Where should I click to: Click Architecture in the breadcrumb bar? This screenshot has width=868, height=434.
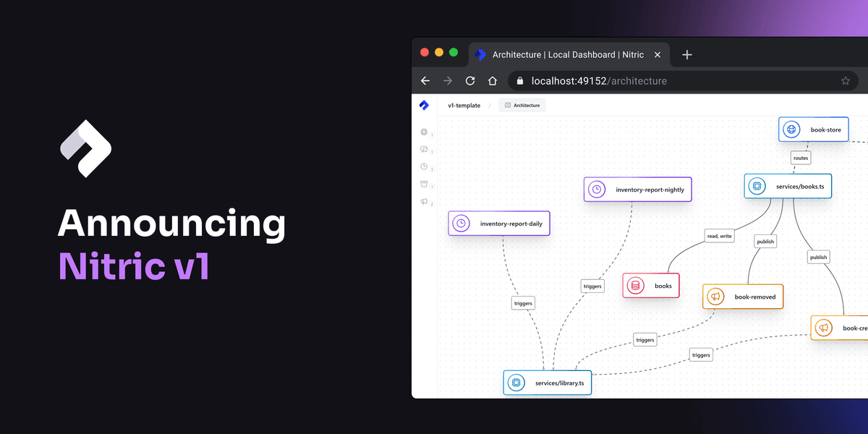(522, 105)
